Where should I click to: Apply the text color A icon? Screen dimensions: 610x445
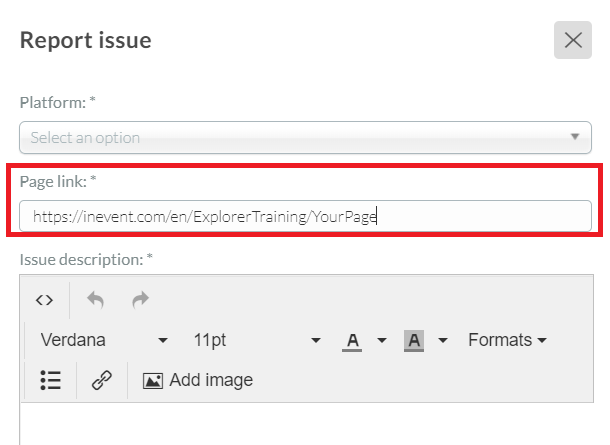click(x=352, y=341)
